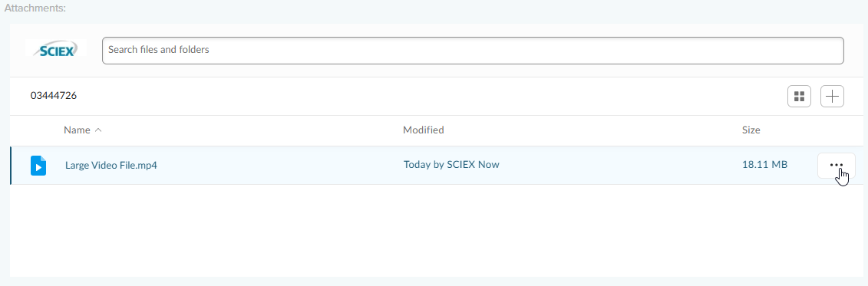Click the empty area between the folder name and the grid icon
This screenshot has width=868, height=286.
click(x=432, y=97)
